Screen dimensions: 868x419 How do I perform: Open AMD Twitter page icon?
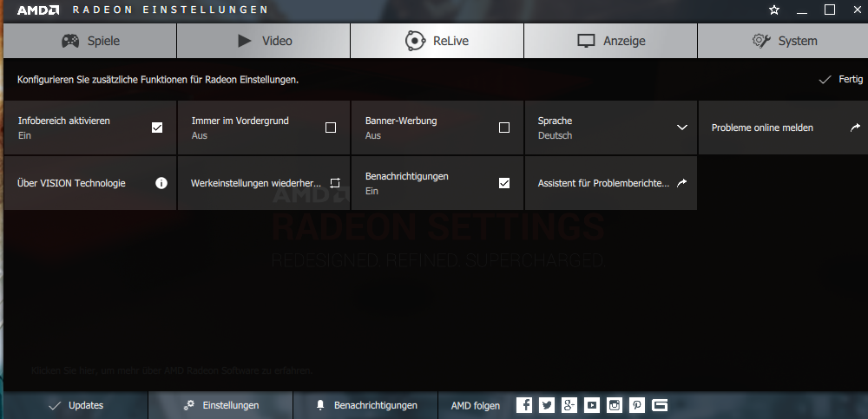click(x=547, y=405)
